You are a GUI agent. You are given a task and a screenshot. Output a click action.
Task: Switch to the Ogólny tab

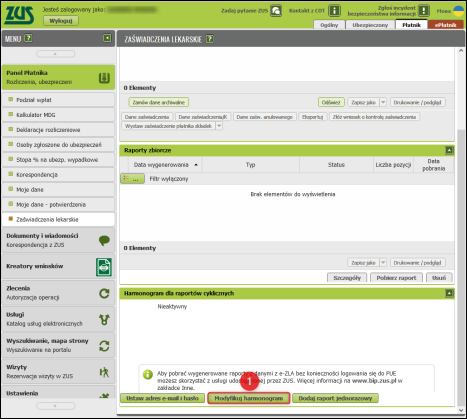pos(329,25)
